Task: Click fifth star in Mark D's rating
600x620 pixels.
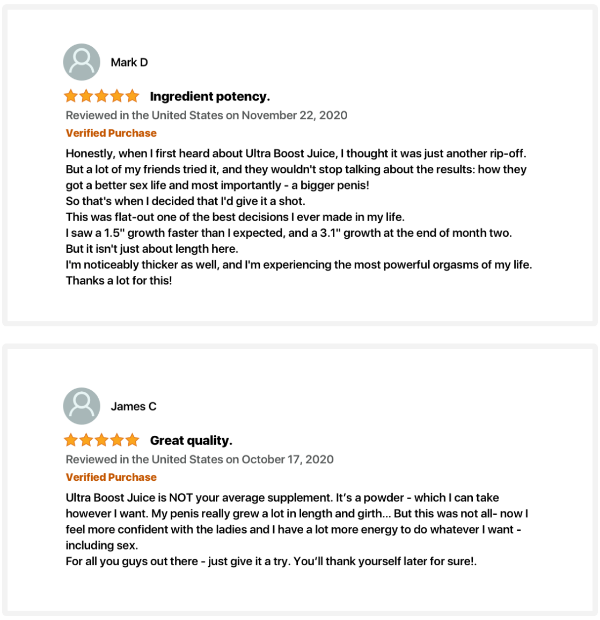Action: pyautogui.click(x=132, y=96)
